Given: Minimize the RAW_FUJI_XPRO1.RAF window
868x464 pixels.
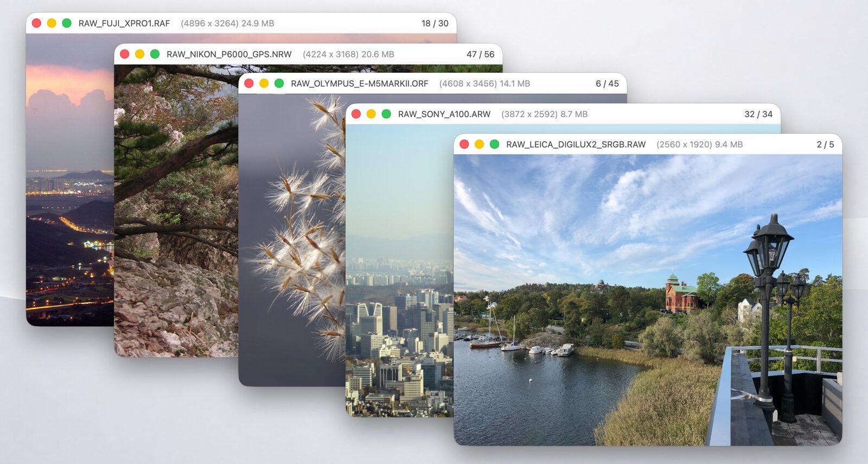Looking at the screenshot, I should point(52,23).
